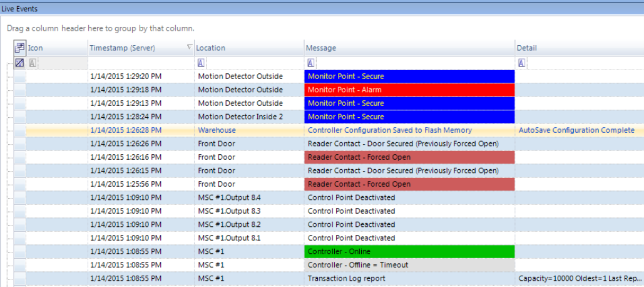Click the Transaction Log report message cell
This screenshot has width=644, height=287.
coord(409,278)
